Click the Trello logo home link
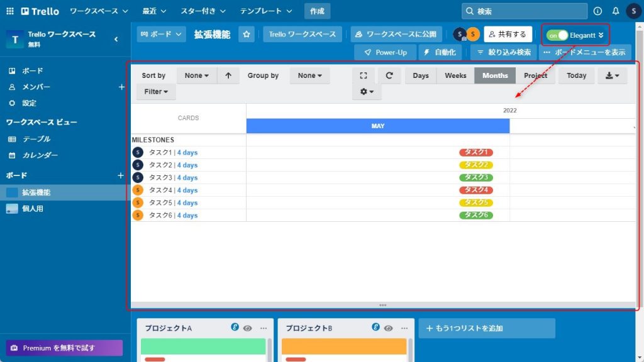The width and height of the screenshot is (644, 362). coord(40,11)
